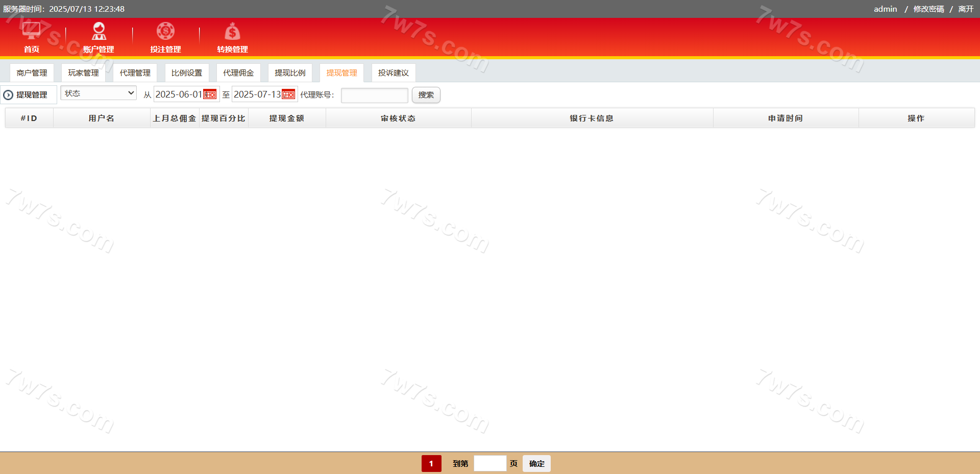Viewport: 980px width, 474px height.
Task: Open the end date calendar picker icon
Action: tap(288, 94)
